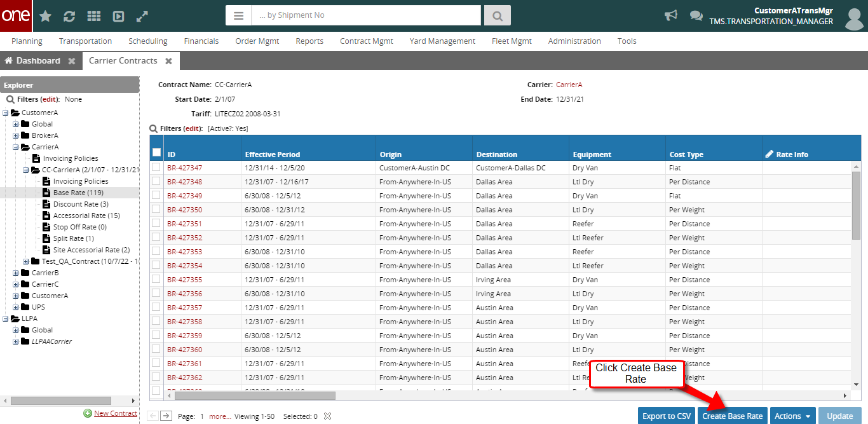The height and width of the screenshot is (424, 868).
Task: Click the Shipment No search field
Action: pyautogui.click(x=366, y=15)
